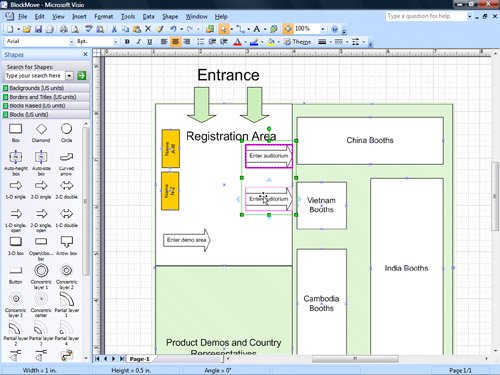This screenshot has height=375, width=500.
Task: Click the Shapes window icon in toolbar
Action: [x=210, y=29]
